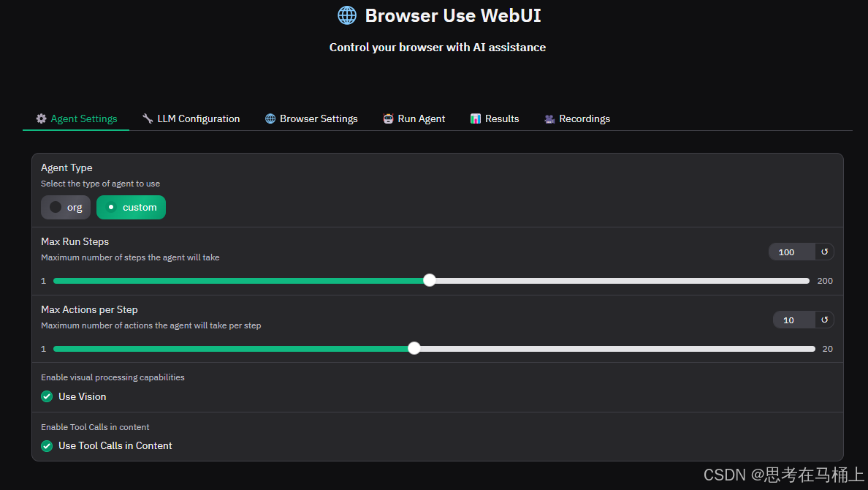
Task: Switch to the LLM Configuration tab
Action: point(191,118)
